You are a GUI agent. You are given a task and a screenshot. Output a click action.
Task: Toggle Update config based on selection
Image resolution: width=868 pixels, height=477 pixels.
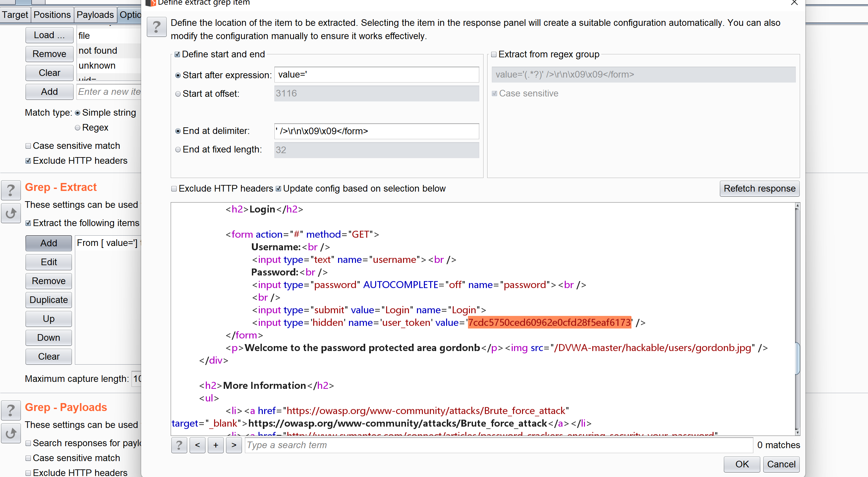tap(278, 188)
